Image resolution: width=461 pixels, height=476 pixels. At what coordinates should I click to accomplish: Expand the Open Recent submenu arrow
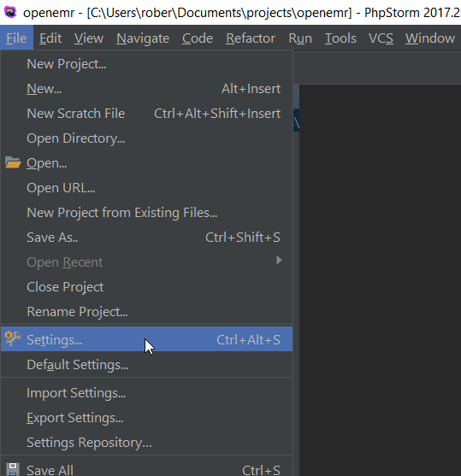279,261
